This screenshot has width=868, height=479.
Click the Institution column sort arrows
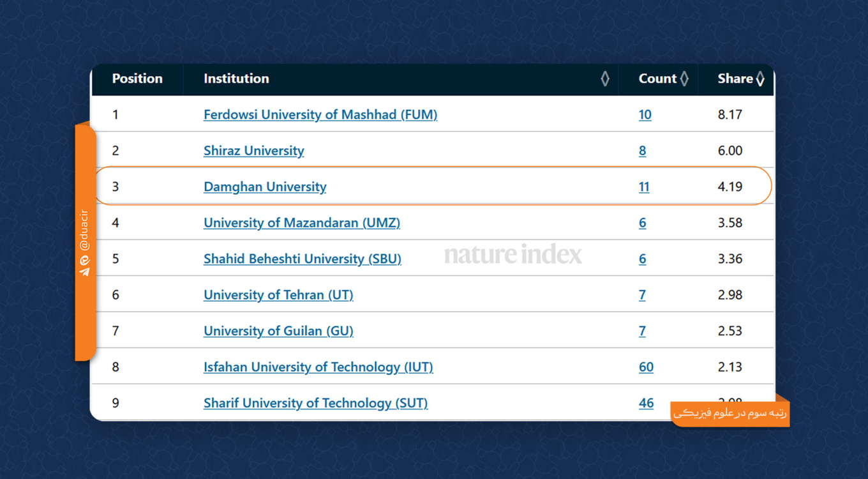pyautogui.click(x=605, y=79)
